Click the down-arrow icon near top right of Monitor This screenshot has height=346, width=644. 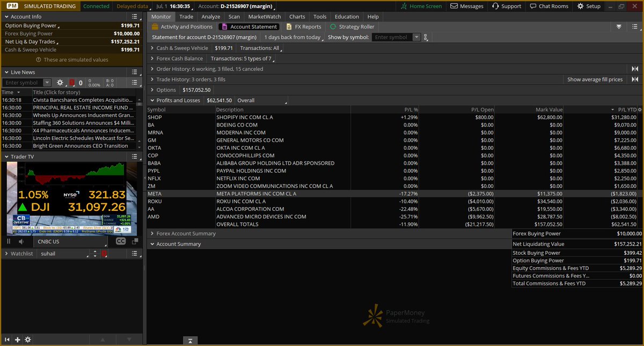[x=619, y=26]
